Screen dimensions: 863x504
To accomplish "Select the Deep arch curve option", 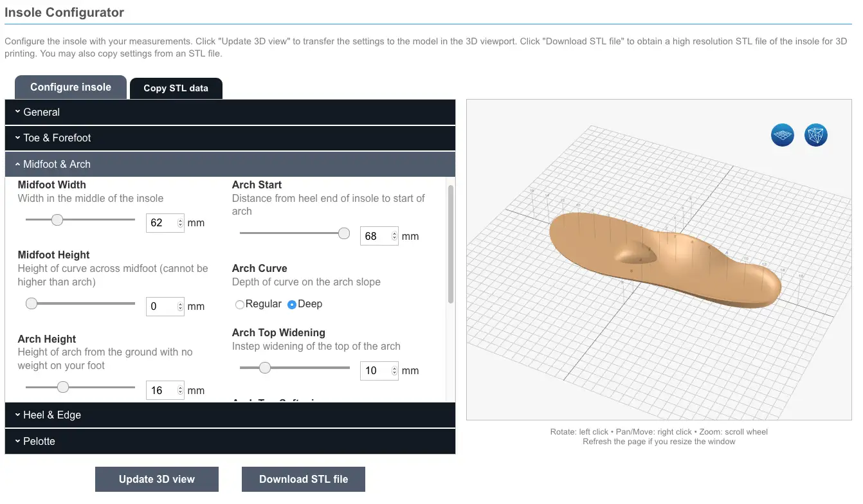I will click(x=292, y=305).
